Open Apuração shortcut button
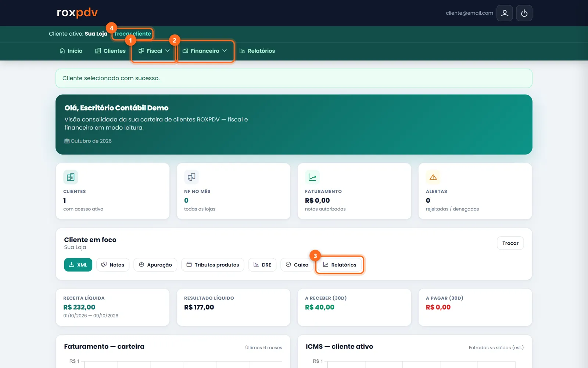Viewport: 588px width, 368px height. coord(155,265)
